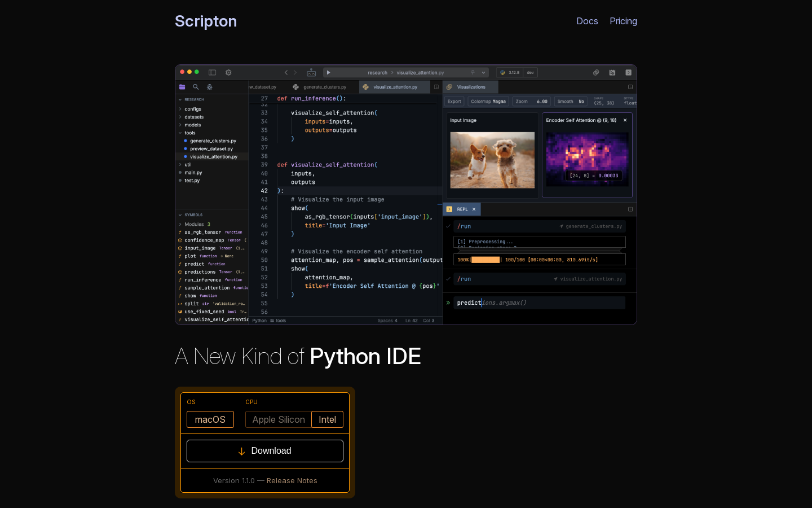Click the Scripton logo

[x=206, y=21]
